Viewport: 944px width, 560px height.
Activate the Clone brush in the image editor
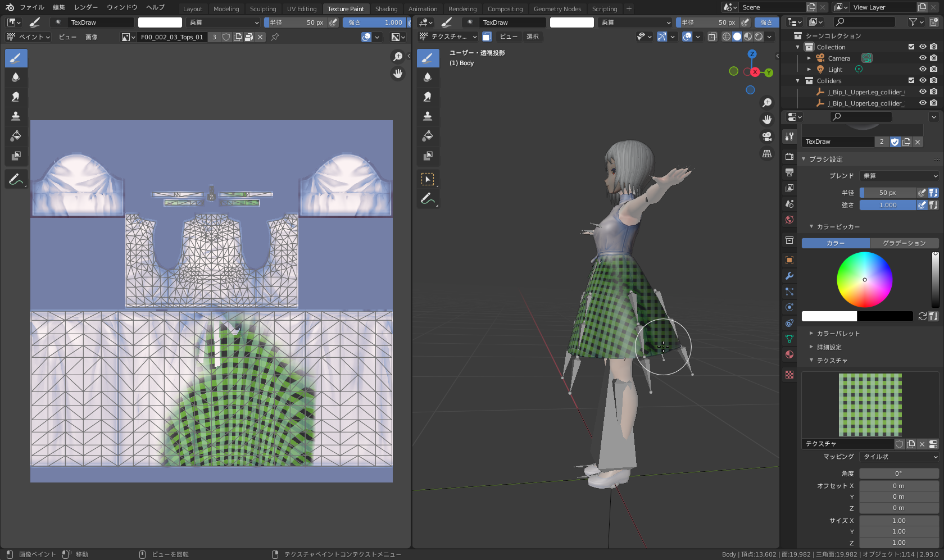[x=16, y=116]
